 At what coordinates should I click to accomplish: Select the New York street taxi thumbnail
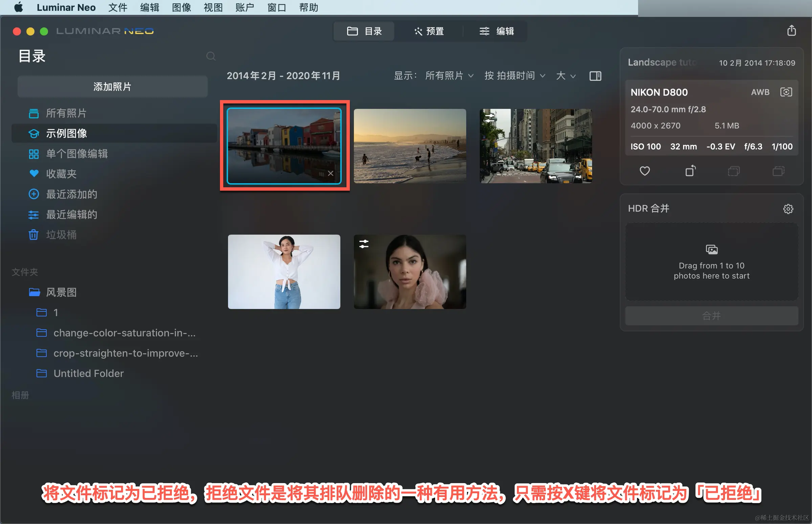[536, 146]
